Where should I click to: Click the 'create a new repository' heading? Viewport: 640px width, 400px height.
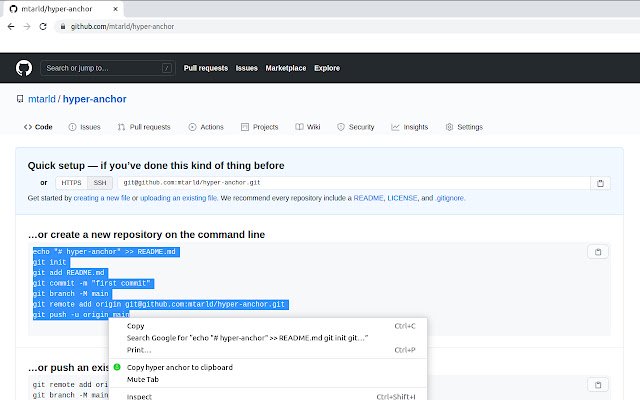pyautogui.click(x=147, y=235)
